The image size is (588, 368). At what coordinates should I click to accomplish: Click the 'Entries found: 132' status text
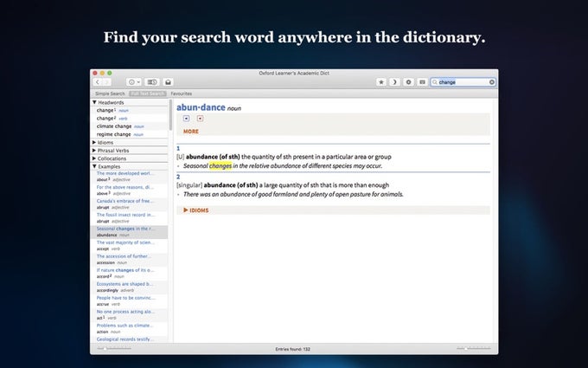click(x=293, y=349)
